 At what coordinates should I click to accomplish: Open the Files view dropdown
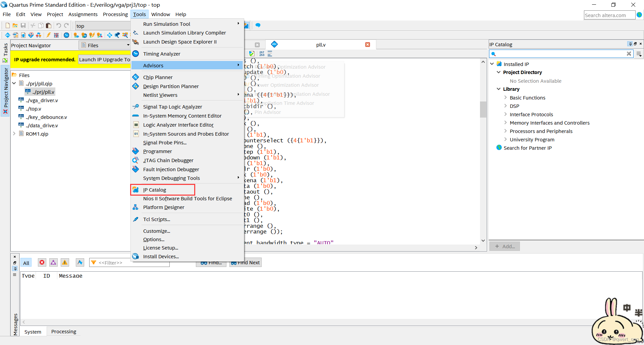104,45
